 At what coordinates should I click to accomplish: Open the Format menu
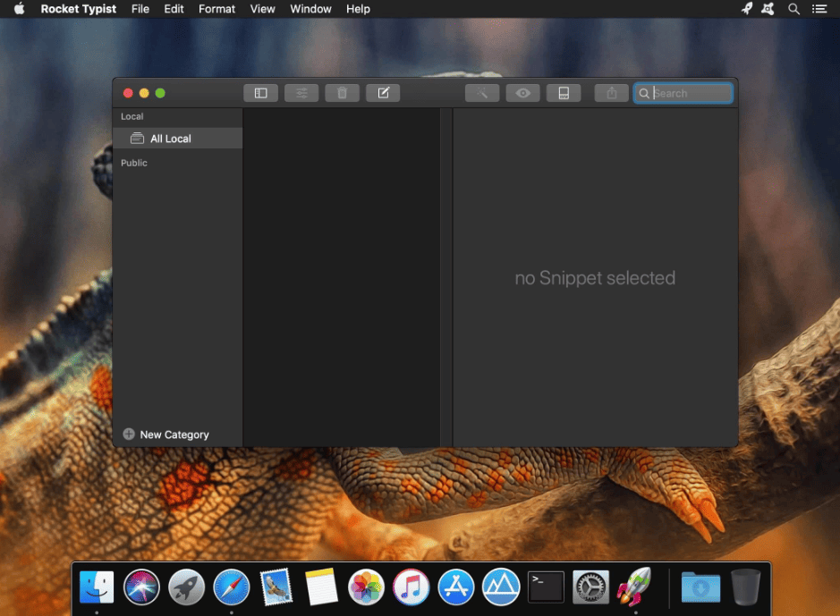click(x=216, y=9)
